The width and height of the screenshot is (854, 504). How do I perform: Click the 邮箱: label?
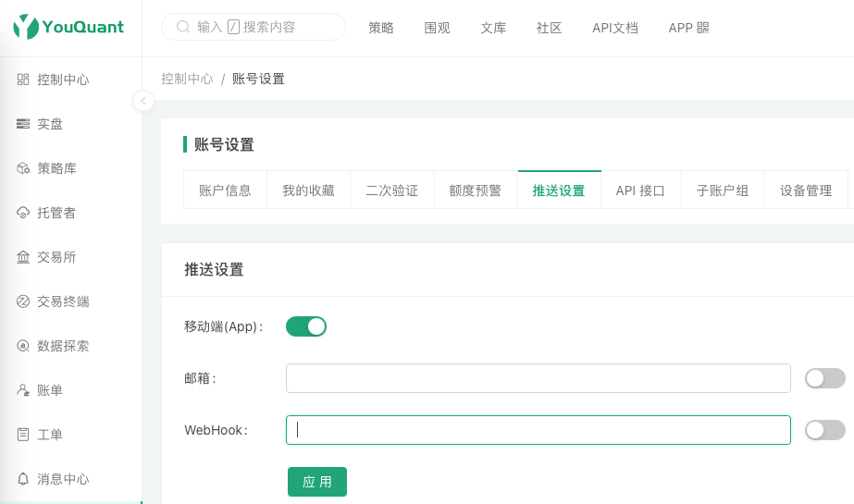tap(200, 378)
